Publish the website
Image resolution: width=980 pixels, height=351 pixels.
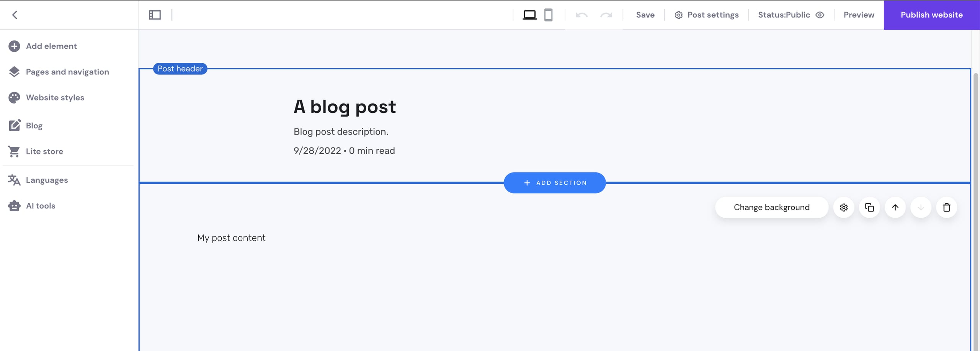click(x=931, y=15)
